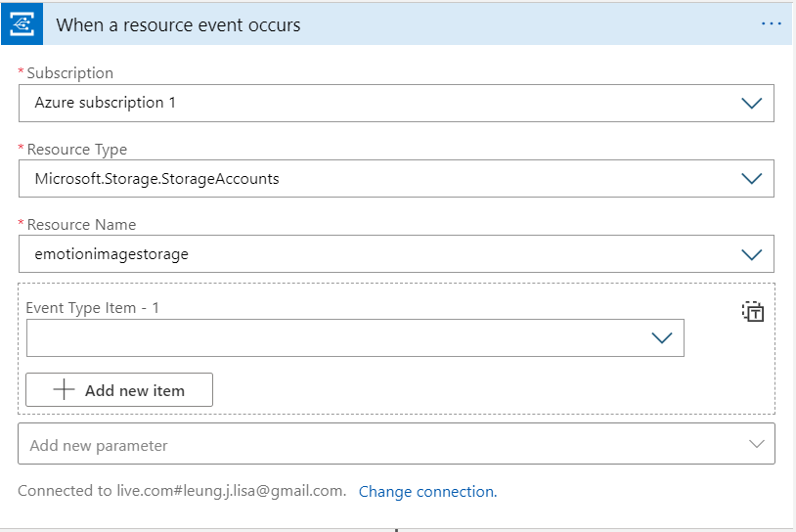Switch Event Type to input entire array

point(752,312)
